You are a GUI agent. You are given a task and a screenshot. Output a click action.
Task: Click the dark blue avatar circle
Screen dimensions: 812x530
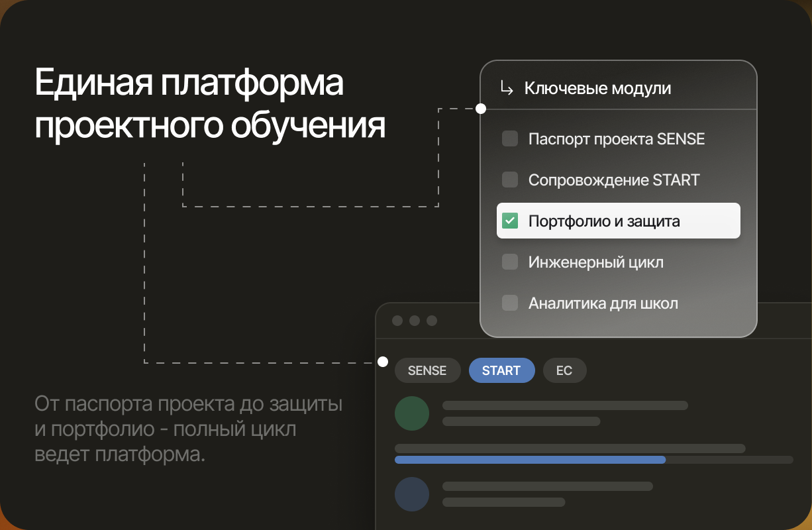(412, 494)
